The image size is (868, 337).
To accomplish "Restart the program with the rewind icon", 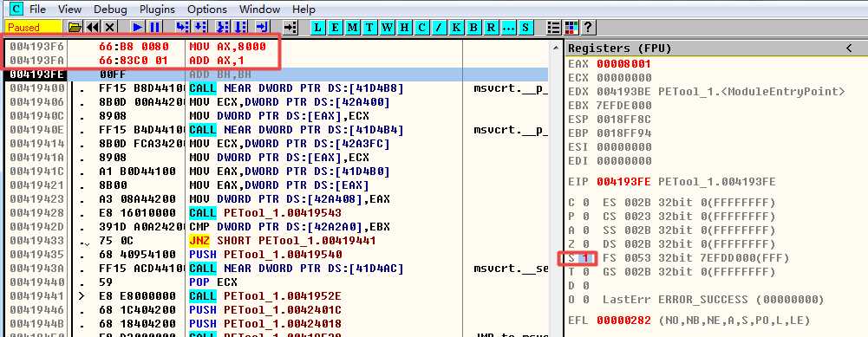I will point(93,27).
